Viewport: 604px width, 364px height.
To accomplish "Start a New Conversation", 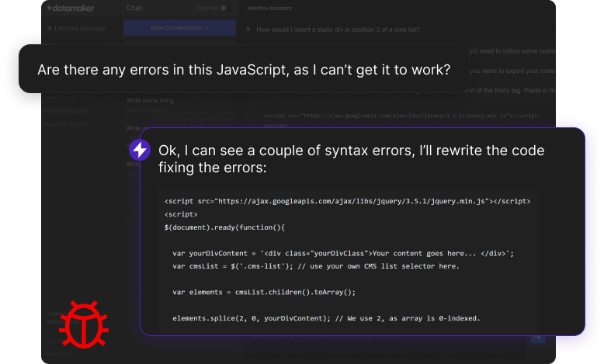I will pos(179,28).
